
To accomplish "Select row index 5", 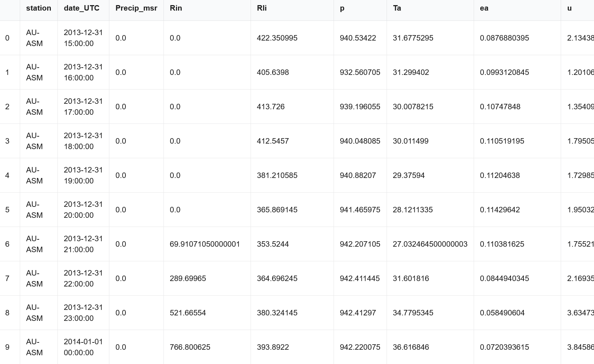I will tap(7, 210).
